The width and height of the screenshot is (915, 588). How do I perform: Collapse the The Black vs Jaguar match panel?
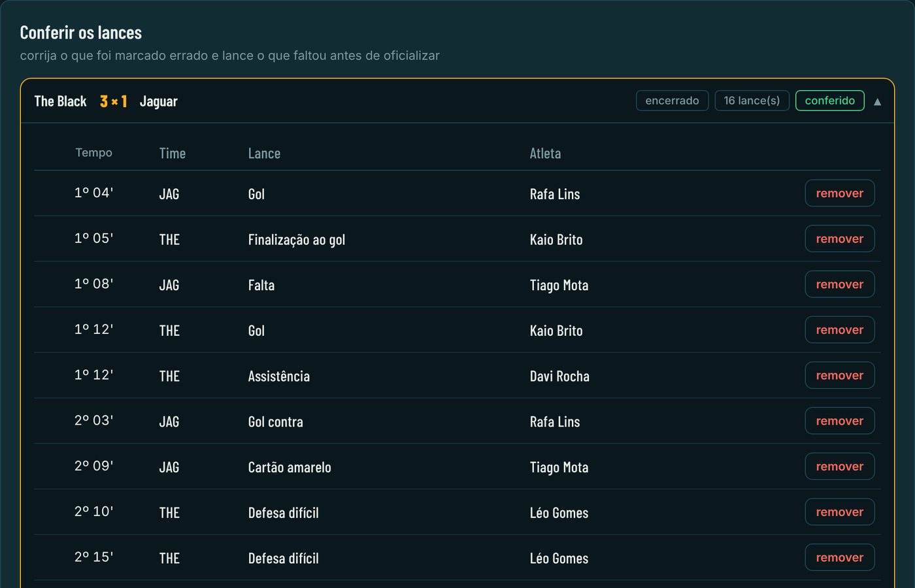(877, 101)
